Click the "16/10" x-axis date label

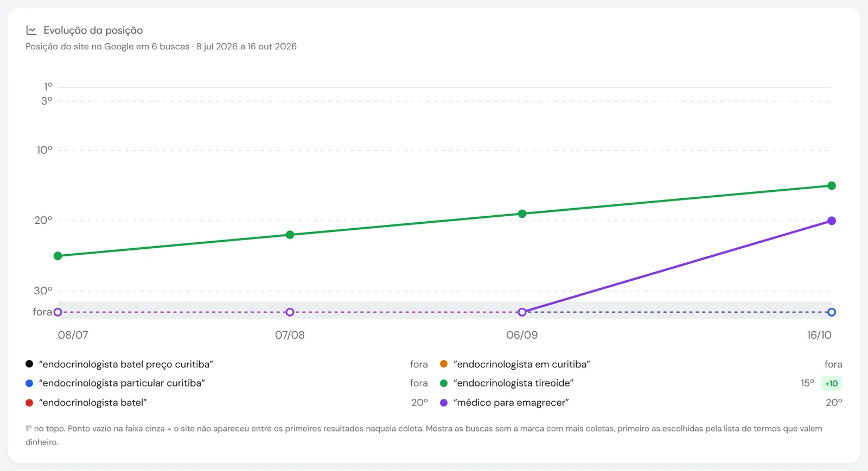(819, 335)
